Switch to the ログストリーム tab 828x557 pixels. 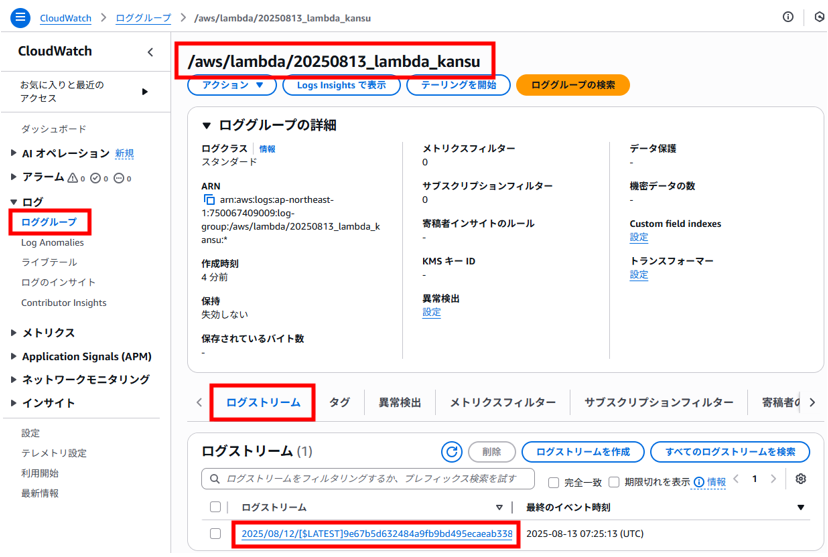[263, 402]
